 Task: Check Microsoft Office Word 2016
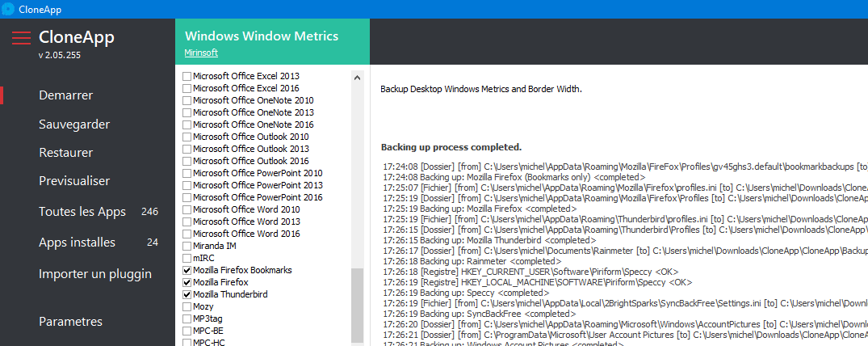tap(187, 234)
